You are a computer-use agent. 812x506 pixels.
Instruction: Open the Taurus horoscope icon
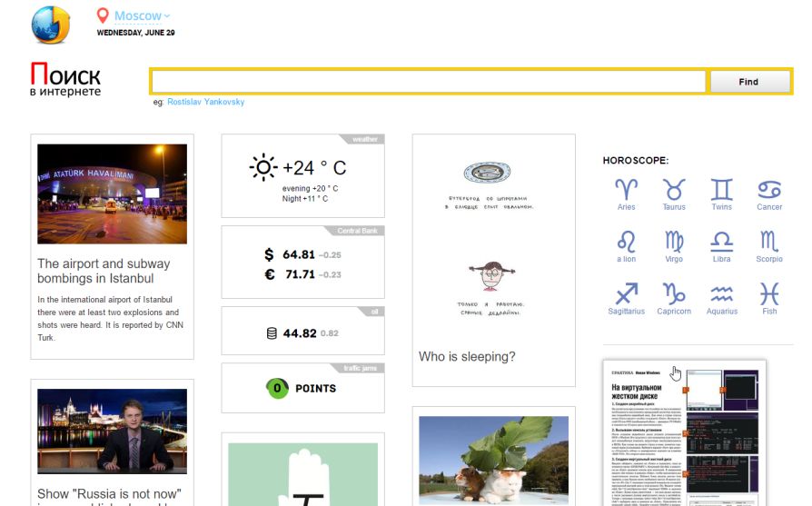point(674,190)
